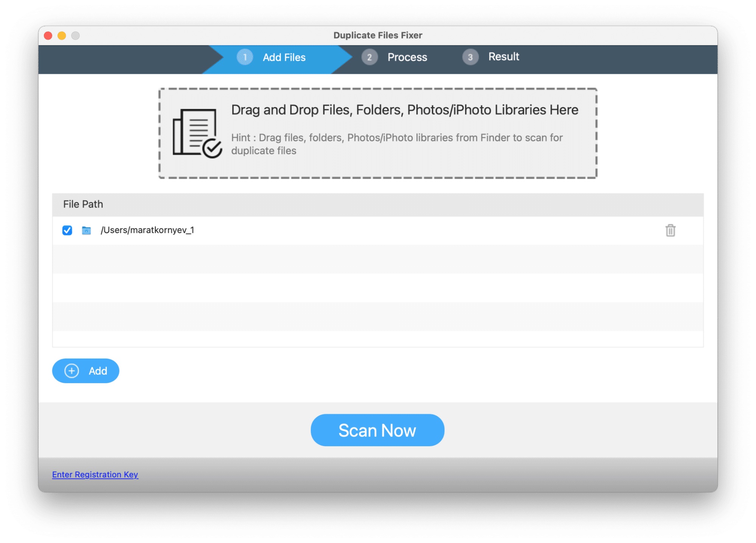756x543 pixels.
Task: Delete the /Users/maratkornyev_1 entry with trash icon
Action: (670, 230)
